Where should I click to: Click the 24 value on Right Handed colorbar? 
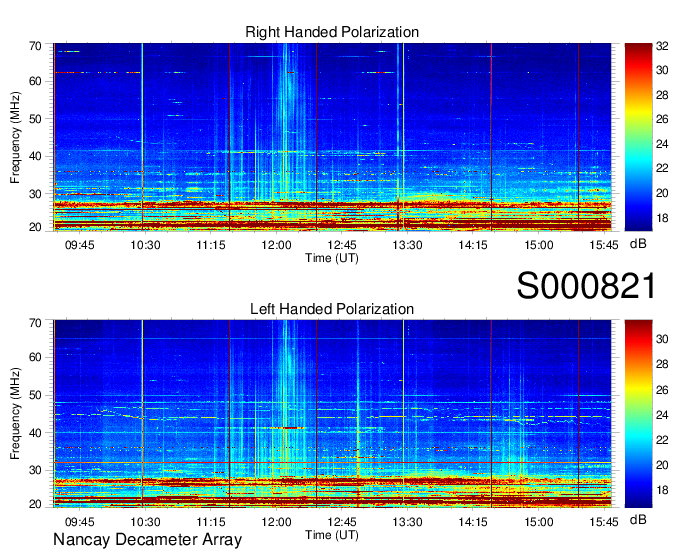[x=662, y=144]
